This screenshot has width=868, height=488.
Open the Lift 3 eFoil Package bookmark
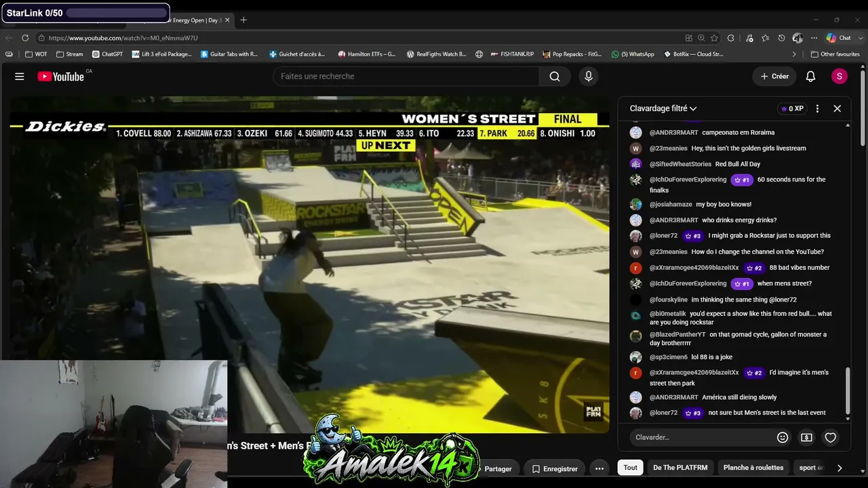(162, 54)
